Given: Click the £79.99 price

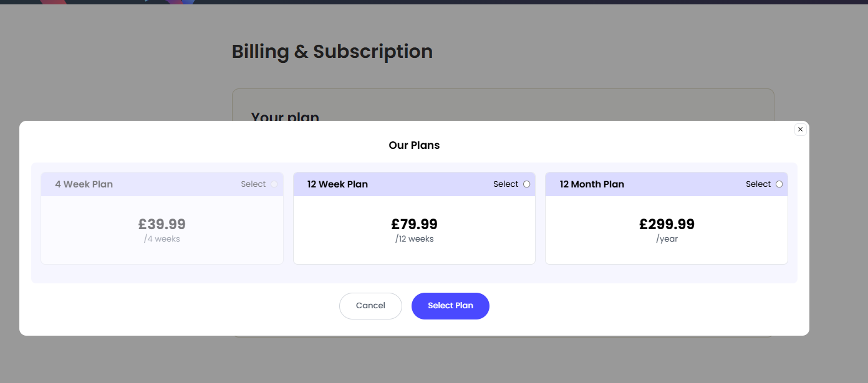Looking at the screenshot, I should point(414,224).
